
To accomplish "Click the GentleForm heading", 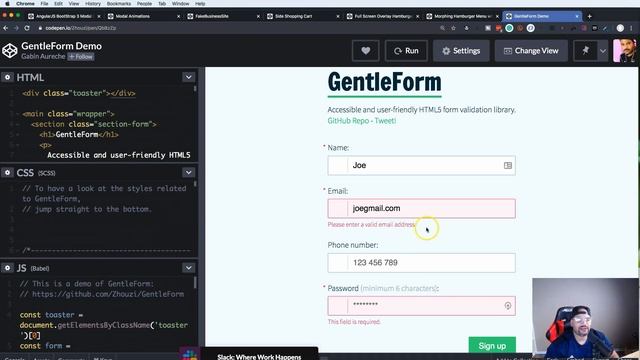I will 384,82.
